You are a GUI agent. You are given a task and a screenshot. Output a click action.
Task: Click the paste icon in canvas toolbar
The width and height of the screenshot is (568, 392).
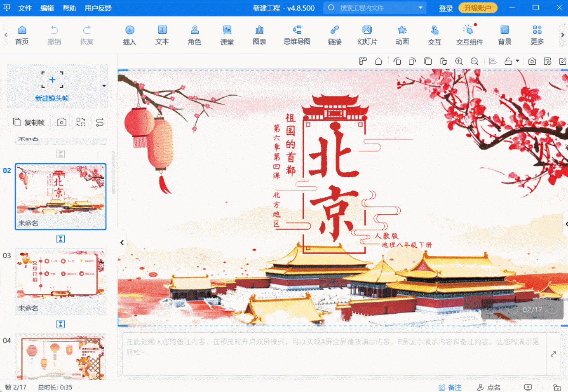[444, 61]
